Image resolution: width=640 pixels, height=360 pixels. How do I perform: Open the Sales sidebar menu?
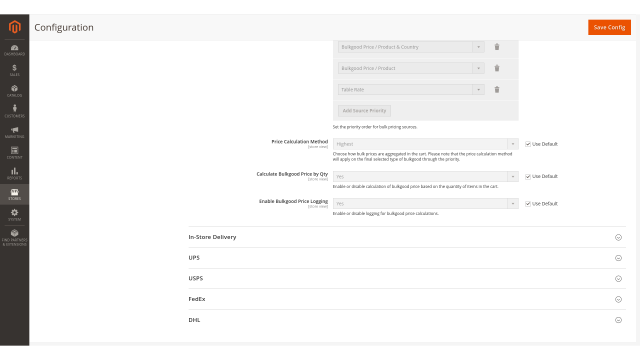[15, 71]
